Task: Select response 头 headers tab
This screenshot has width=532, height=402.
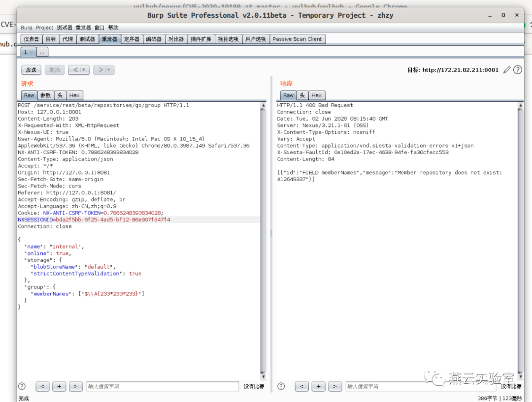Action: (x=302, y=95)
